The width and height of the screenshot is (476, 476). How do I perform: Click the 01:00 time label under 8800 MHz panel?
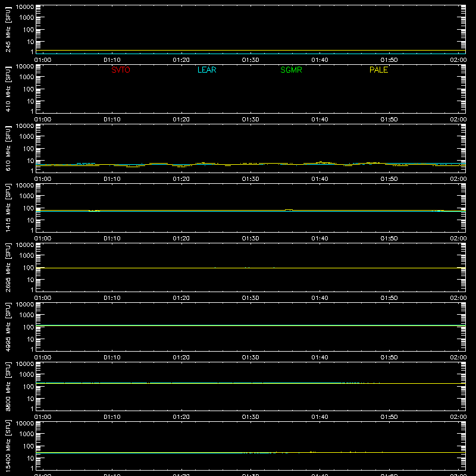point(43,417)
